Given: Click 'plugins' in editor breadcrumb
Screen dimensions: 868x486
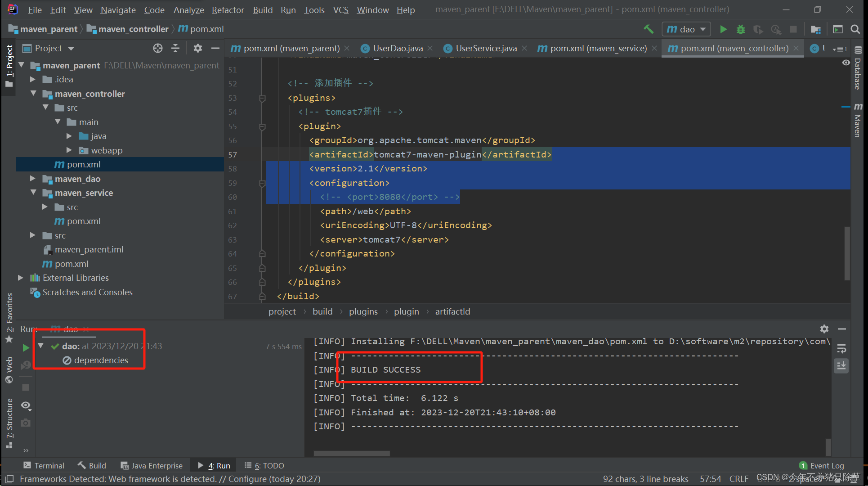Looking at the screenshot, I should [x=363, y=311].
